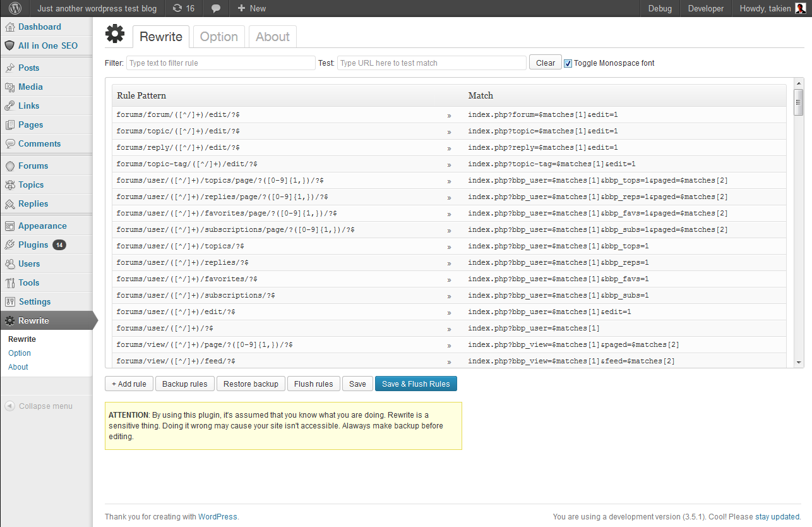Click the rule list's vertical scrollbar thumb

click(799, 102)
